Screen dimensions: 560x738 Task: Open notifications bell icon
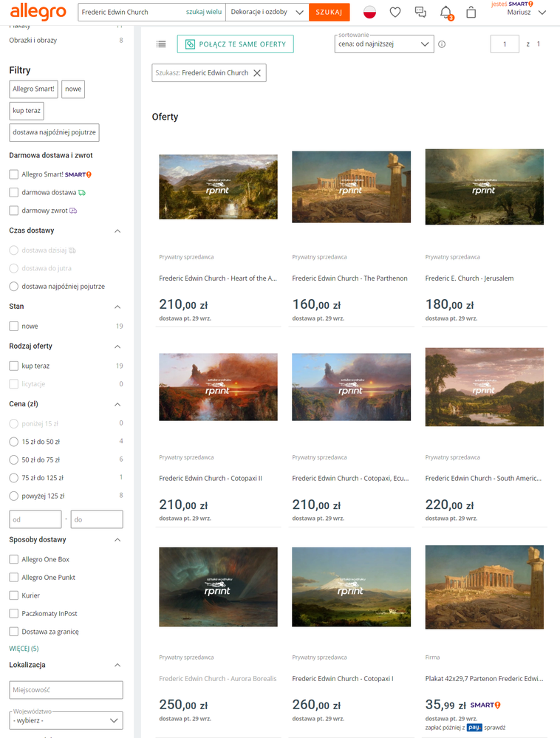point(445,13)
